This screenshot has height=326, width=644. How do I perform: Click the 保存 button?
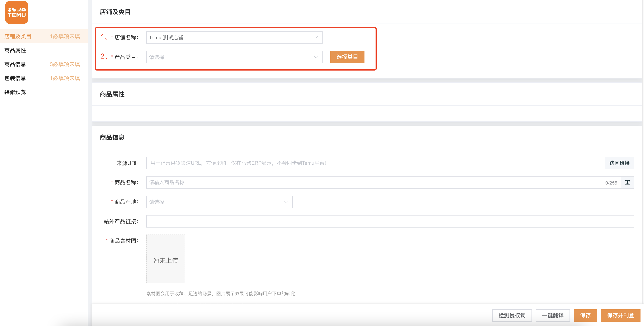point(585,315)
